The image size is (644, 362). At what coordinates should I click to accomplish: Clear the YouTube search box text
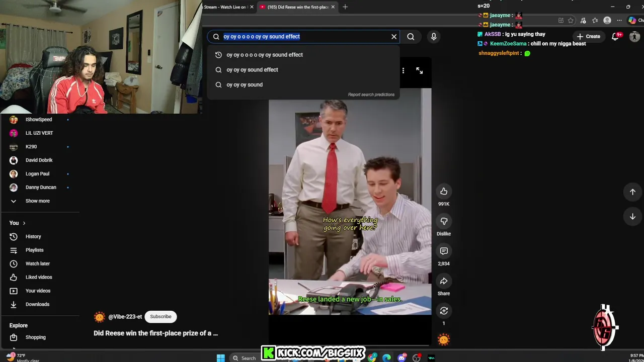(394, 36)
